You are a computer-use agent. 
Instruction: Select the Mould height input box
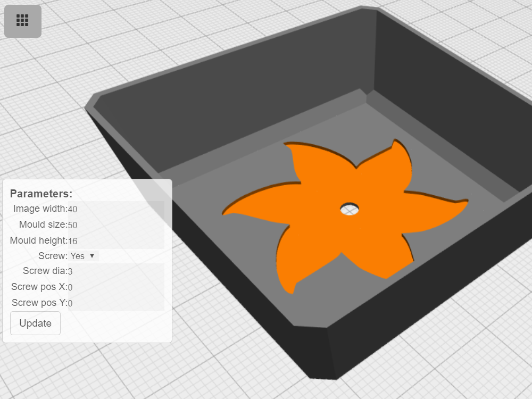[x=115, y=241]
